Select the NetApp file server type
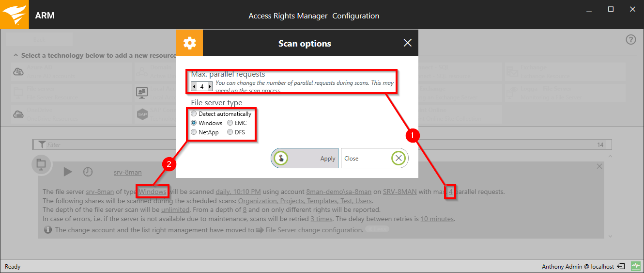 [194, 132]
